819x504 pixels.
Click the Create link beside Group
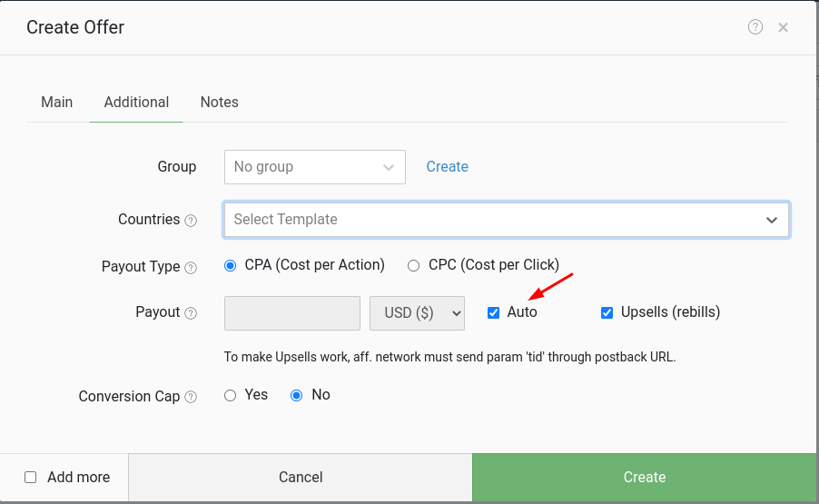tap(447, 167)
